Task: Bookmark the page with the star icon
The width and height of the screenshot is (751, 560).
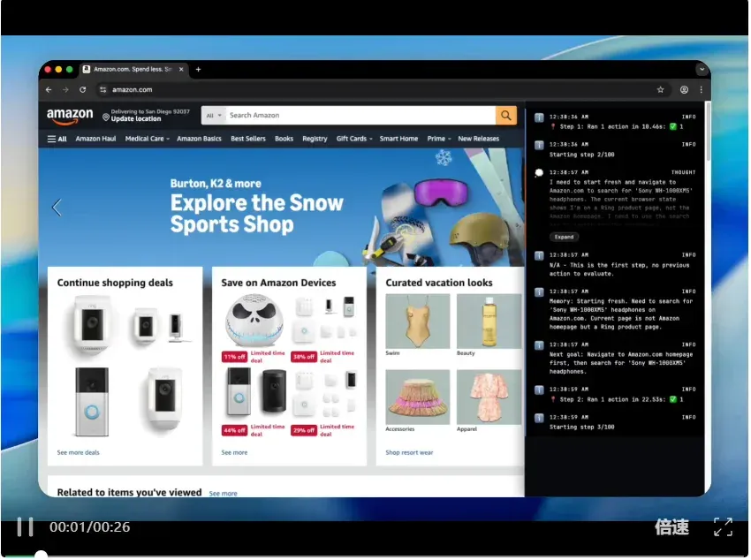Action: 661,89
